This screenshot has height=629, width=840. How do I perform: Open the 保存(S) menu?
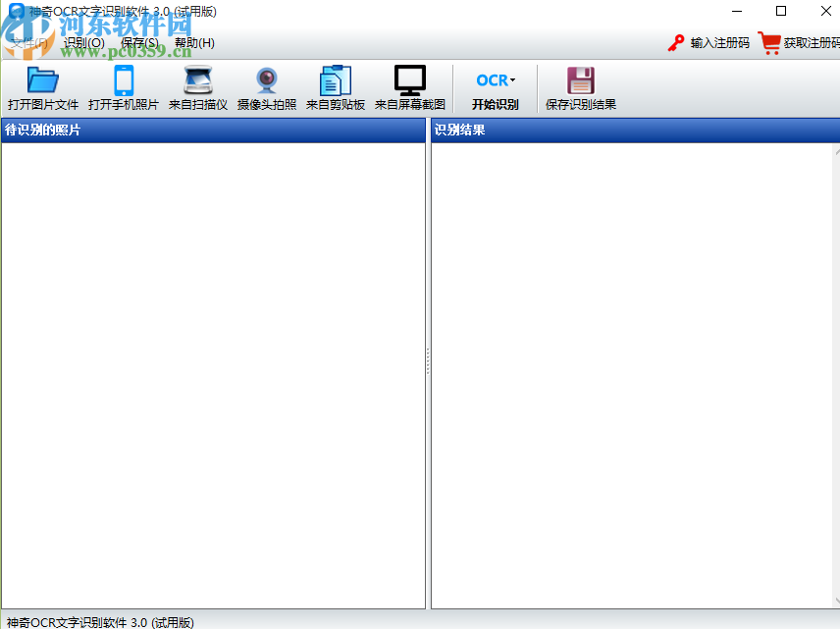pos(139,43)
